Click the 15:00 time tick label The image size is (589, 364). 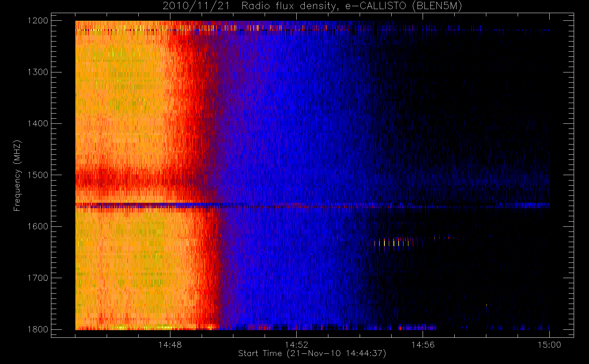[549, 345]
